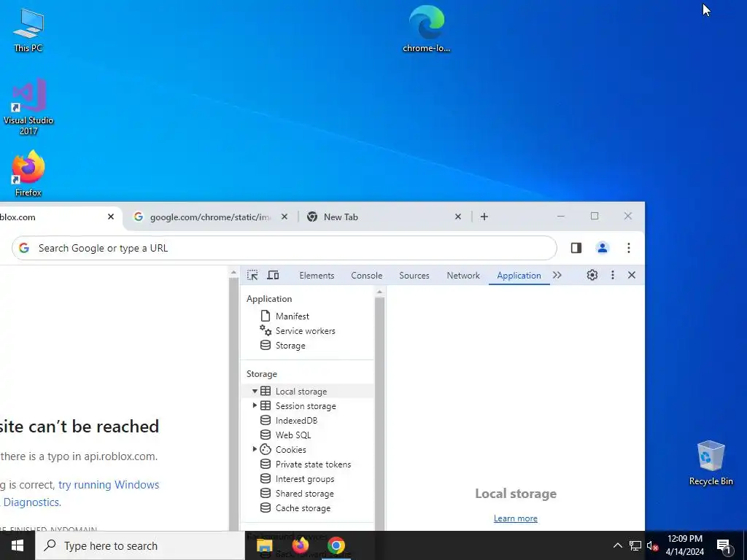Open the Chrome three-dot menu
The height and width of the screenshot is (560, 747).
(629, 248)
